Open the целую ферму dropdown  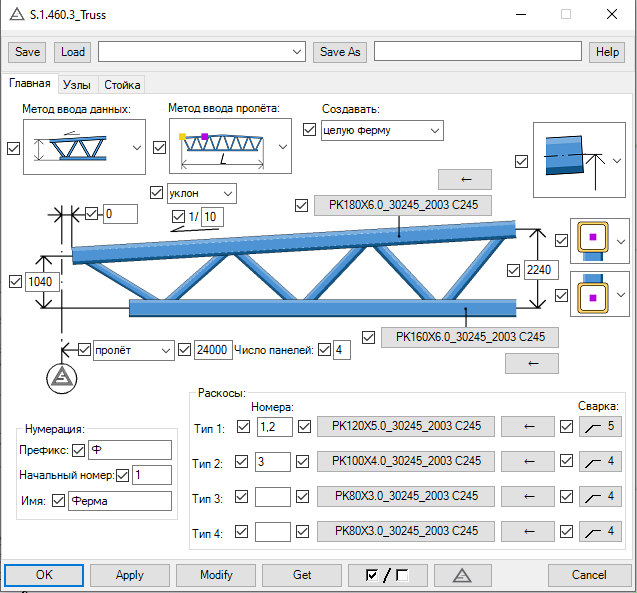(x=381, y=130)
